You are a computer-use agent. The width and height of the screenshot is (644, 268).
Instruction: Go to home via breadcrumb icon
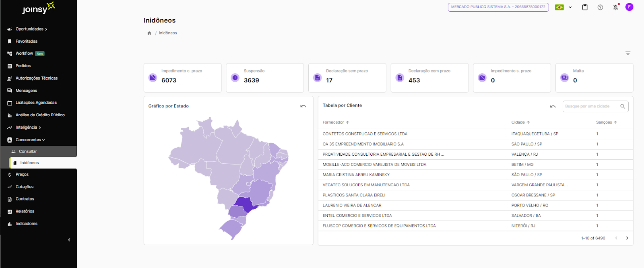pyautogui.click(x=149, y=33)
